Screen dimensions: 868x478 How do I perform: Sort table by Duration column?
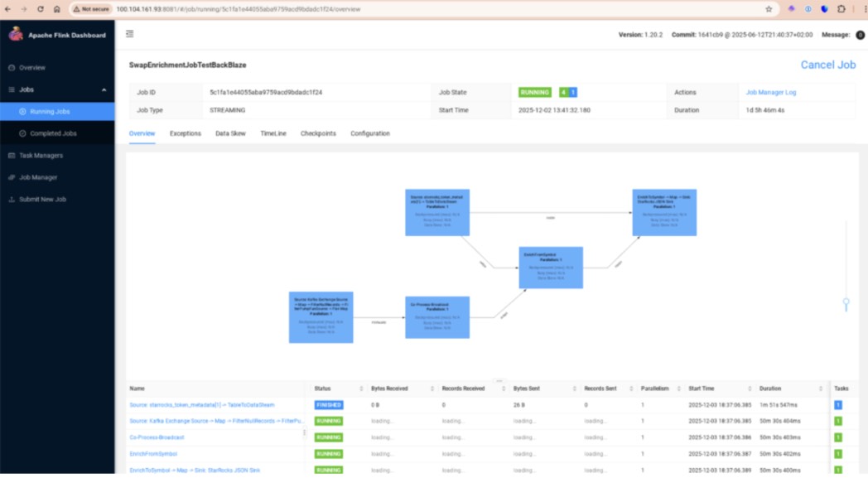[821, 389]
